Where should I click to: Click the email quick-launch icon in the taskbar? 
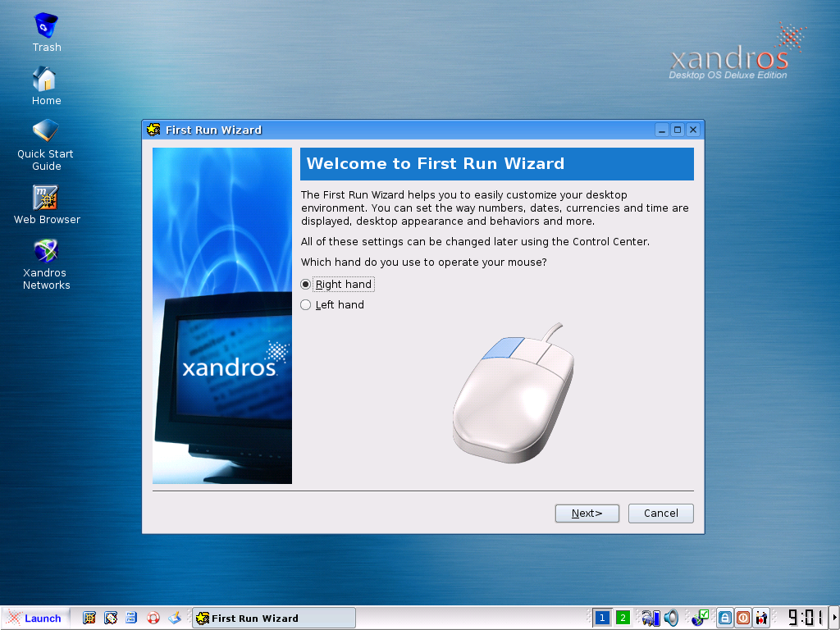(111, 618)
